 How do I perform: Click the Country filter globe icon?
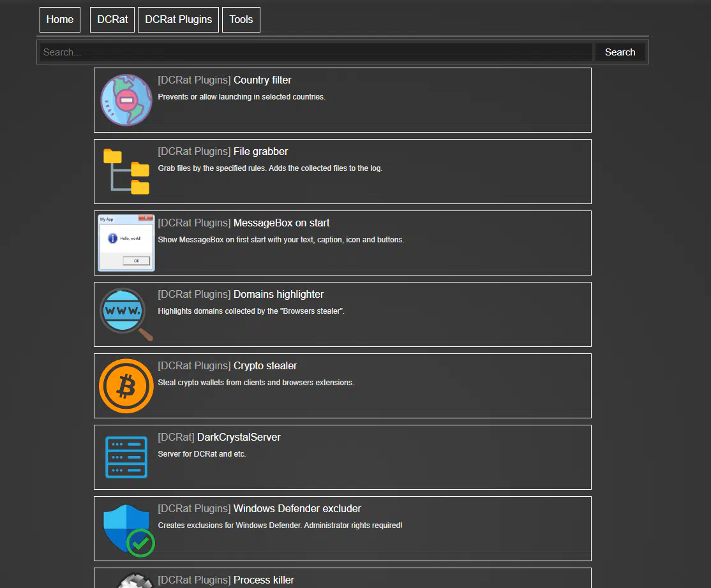point(126,100)
